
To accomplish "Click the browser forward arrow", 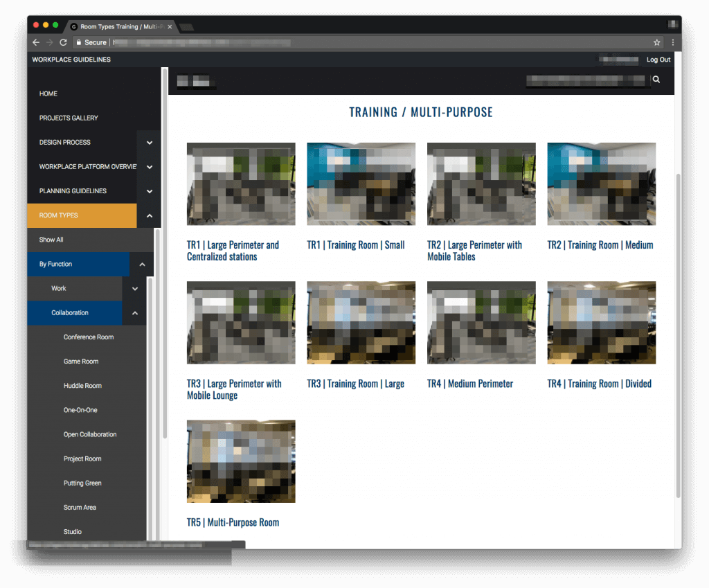I will point(49,42).
